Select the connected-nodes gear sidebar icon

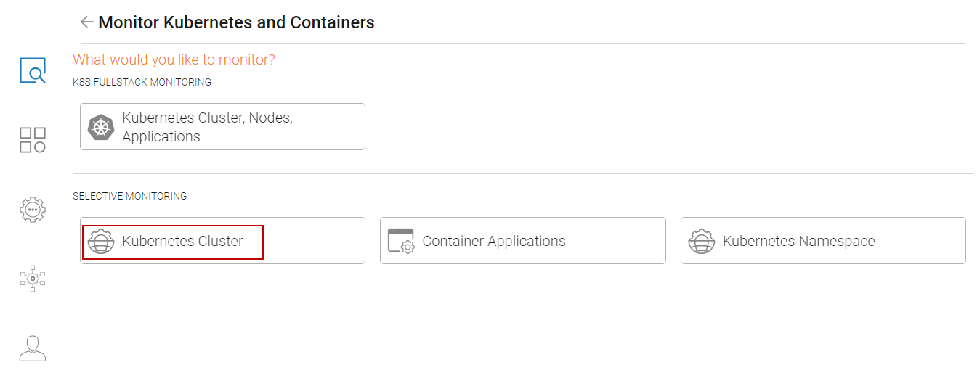33,279
